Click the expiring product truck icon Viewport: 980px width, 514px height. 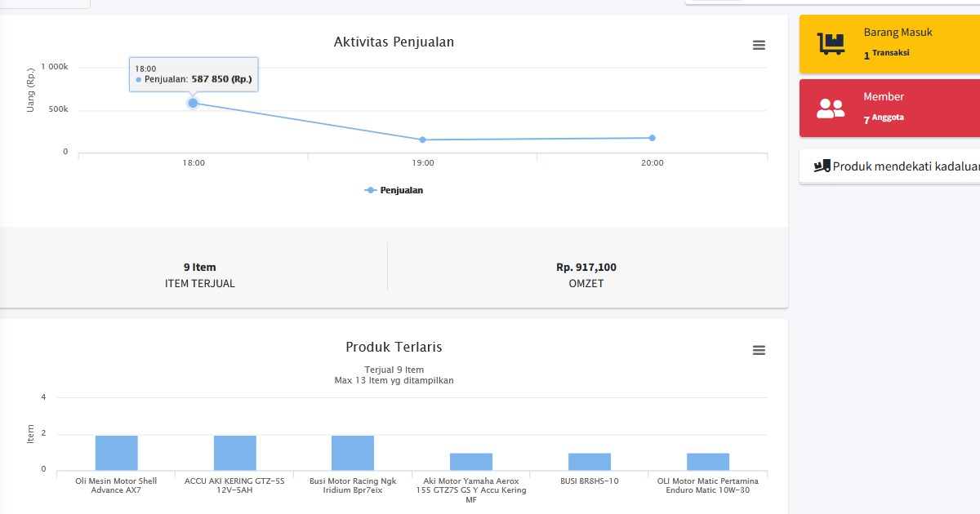click(x=822, y=166)
